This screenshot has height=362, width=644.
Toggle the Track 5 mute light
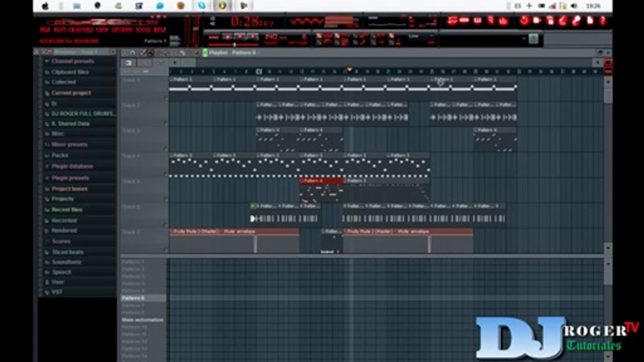(x=166, y=200)
